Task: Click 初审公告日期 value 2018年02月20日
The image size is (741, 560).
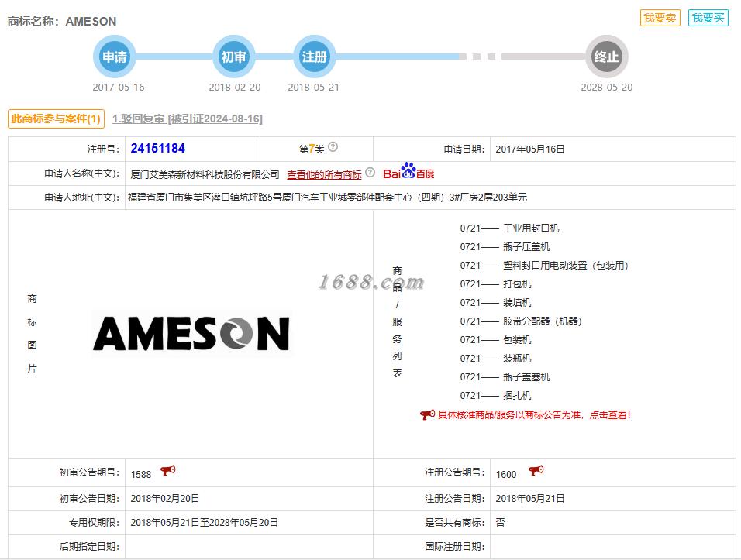Action: (x=165, y=499)
